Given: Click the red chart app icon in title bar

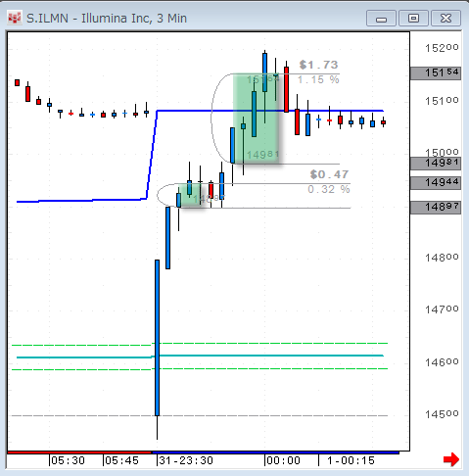Looking at the screenshot, I should (15, 19).
